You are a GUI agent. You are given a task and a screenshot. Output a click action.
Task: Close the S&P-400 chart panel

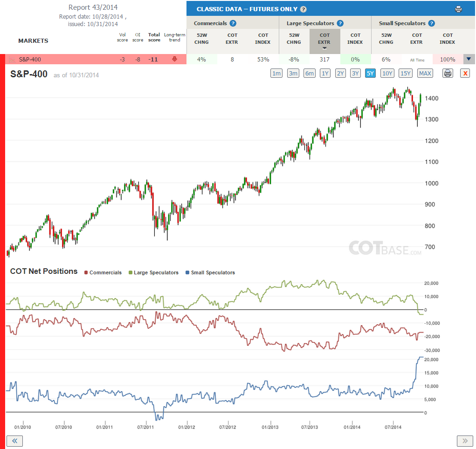tap(465, 74)
